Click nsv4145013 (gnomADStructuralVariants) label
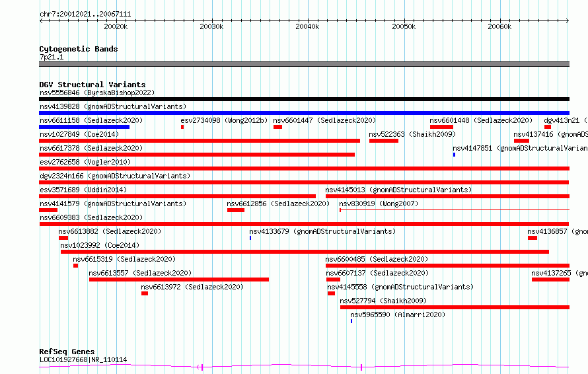Image resolution: width=588 pixels, height=374 pixels. (398, 190)
